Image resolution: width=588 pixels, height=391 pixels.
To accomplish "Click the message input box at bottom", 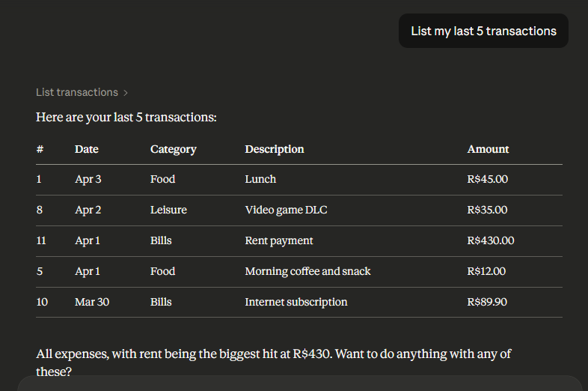I will pos(299,383).
